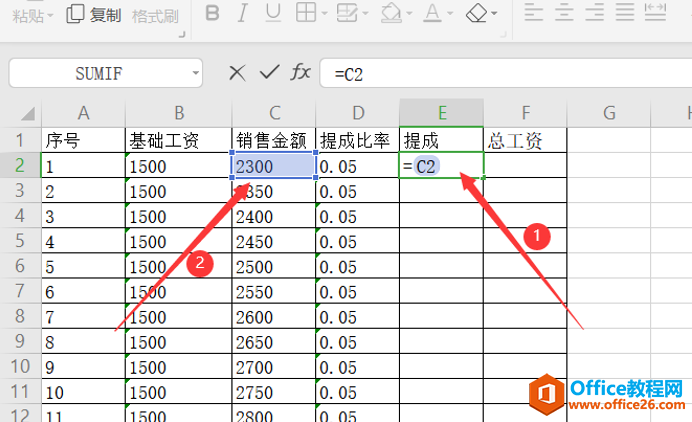Click cell 总工资 header
The image size is (692, 422).
[525, 141]
